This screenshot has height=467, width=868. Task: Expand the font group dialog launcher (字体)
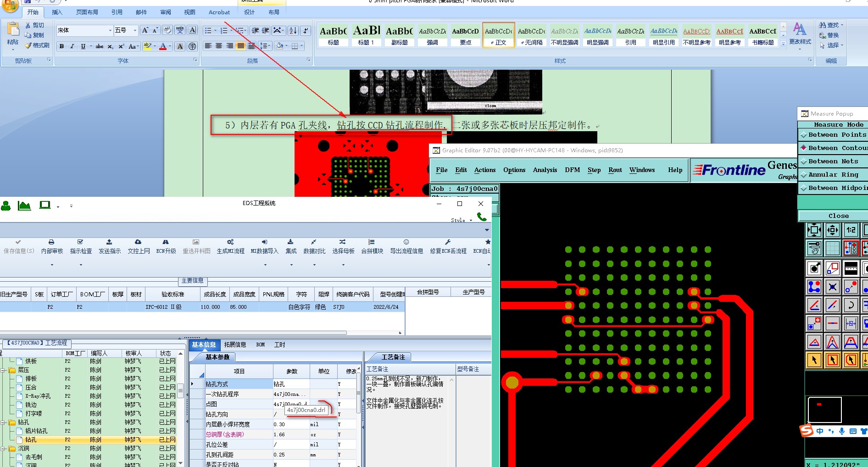[x=195, y=60]
